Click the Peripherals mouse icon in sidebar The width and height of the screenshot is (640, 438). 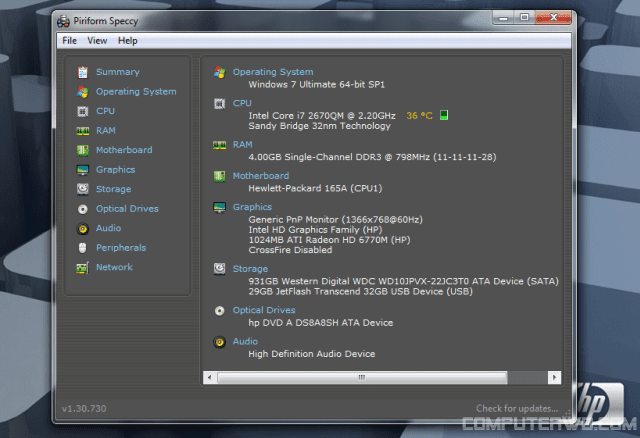click(x=83, y=248)
